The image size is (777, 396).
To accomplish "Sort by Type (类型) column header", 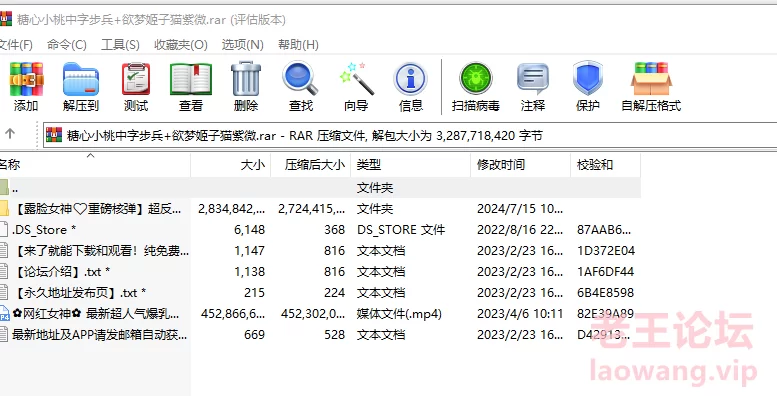I will (410, 165).
